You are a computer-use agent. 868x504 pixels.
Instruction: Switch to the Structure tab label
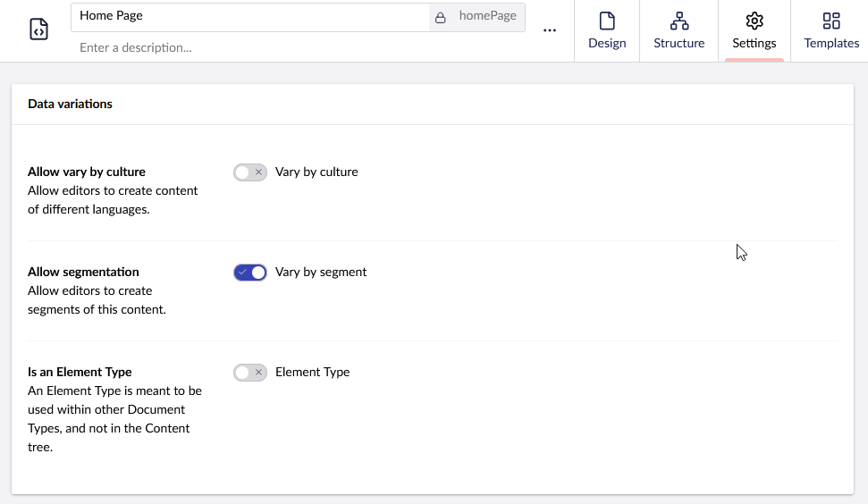[679, 43]
